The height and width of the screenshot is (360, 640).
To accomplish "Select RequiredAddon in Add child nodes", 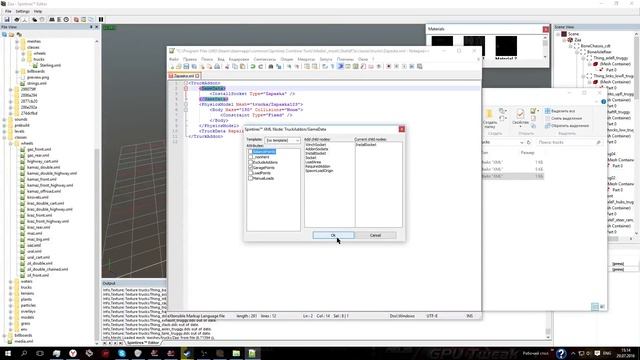I will click(318, 167).
